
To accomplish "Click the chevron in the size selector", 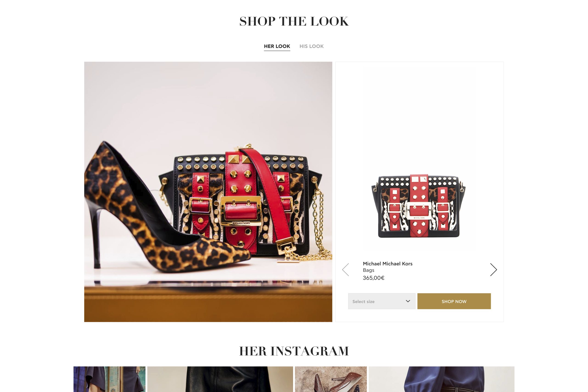I will (x=408, y=301).
